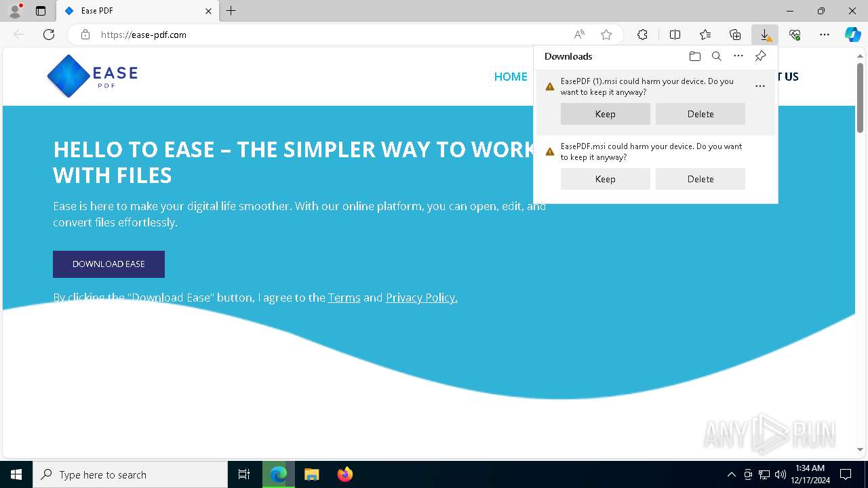Open volume control in system tray
The image size is (868, 488).
pyautogui.click(x=780, y=474)
